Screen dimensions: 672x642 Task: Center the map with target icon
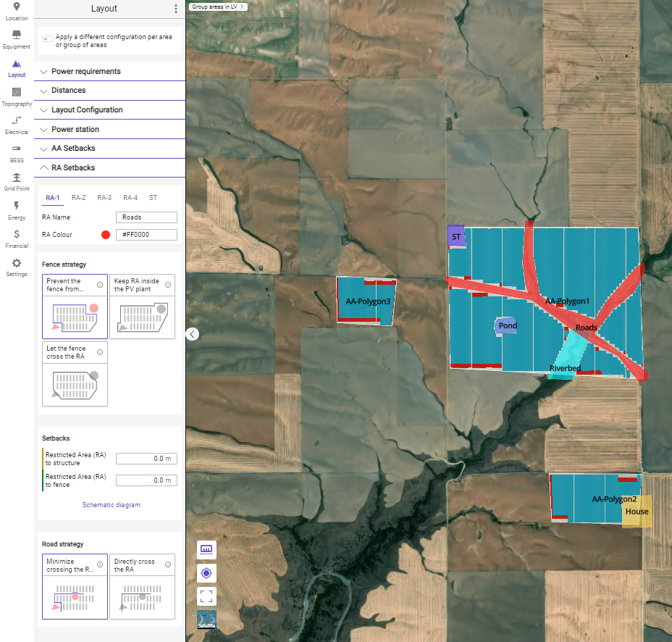pyautogui.click(x=206, y=573)
